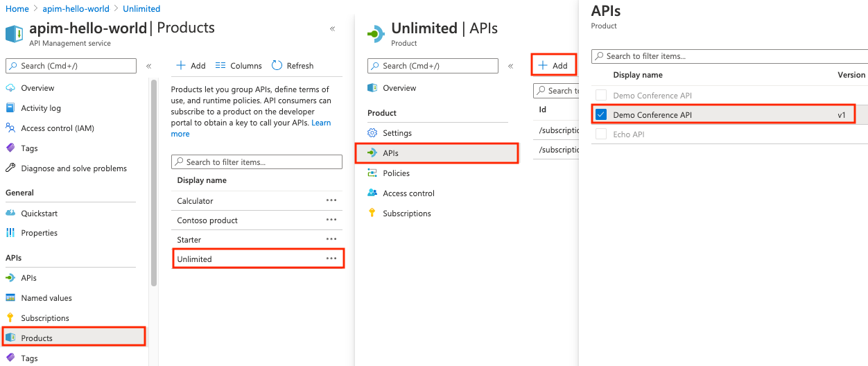Click the Columns icon in toolbar

(221, 66)
